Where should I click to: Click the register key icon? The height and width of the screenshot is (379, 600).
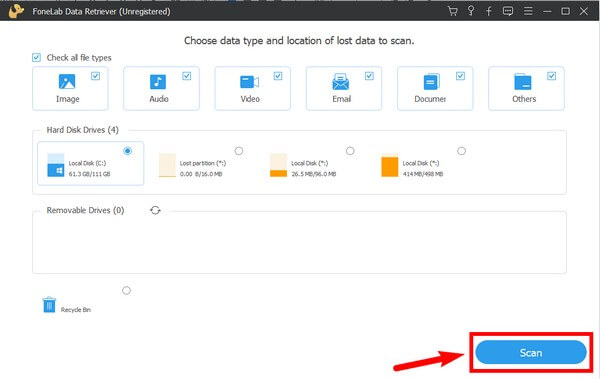[x=471, y=11]
